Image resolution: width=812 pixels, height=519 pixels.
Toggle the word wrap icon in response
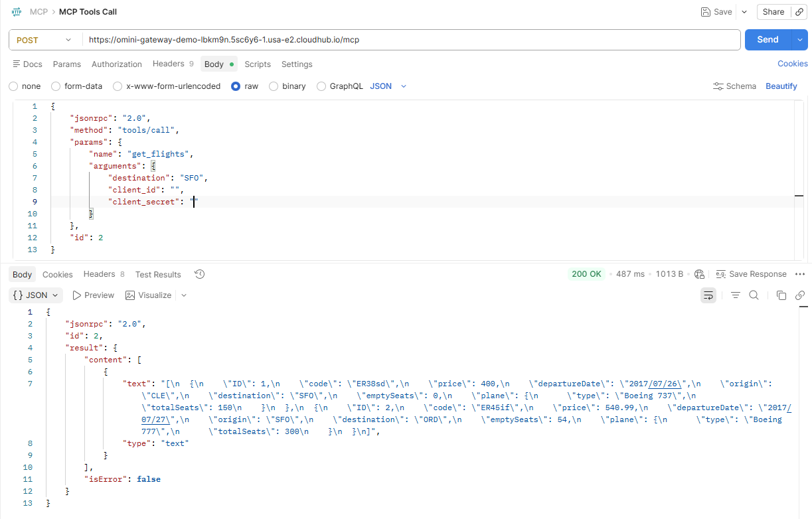(x=708, y=295)
